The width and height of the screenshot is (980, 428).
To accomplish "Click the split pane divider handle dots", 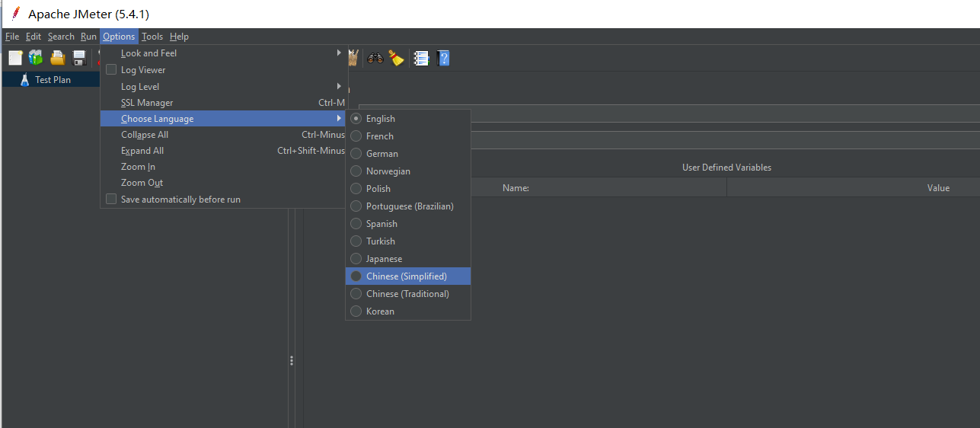I will point(292,360).
